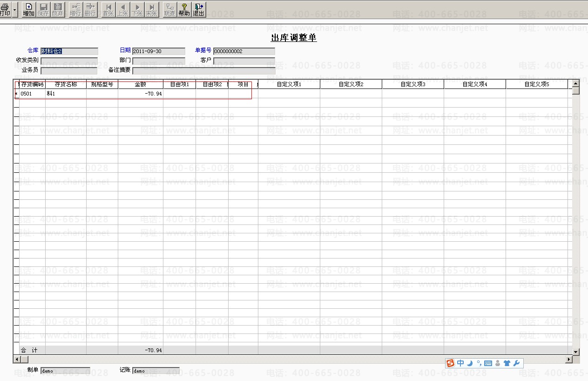This screenshot has height=381, width=588.
Task: Click the 下张 next record icon
Action: coord(137,9)
